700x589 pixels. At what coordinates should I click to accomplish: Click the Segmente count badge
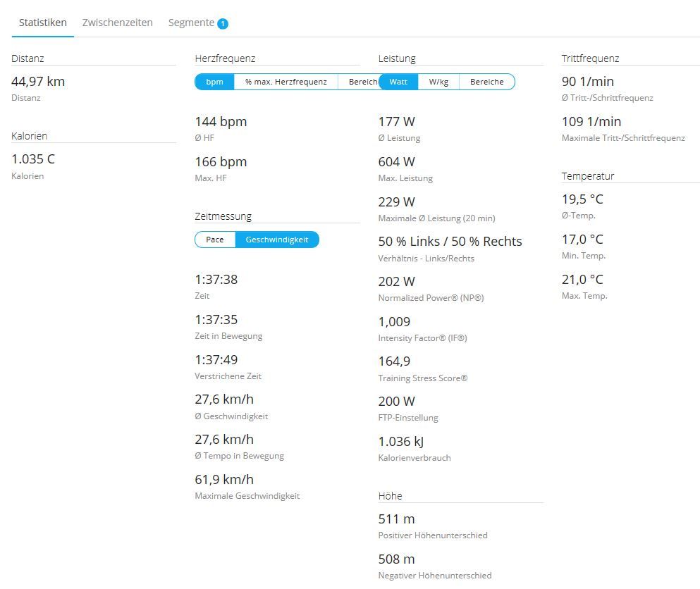click(223, 24)
